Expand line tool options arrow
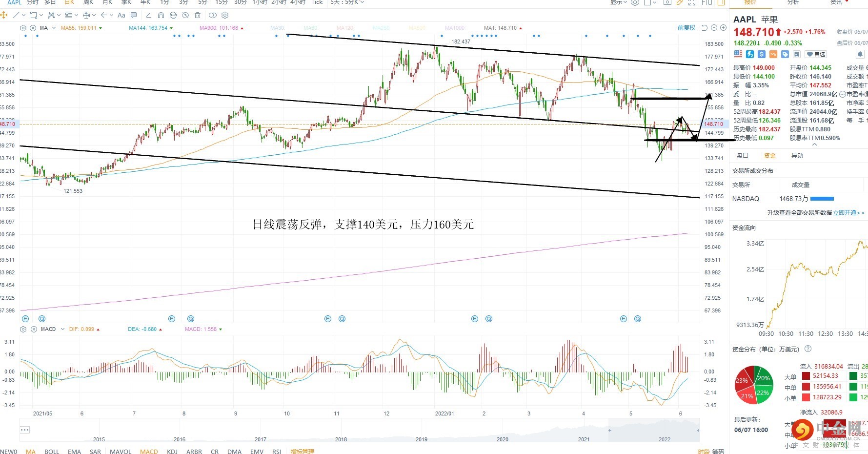 coord(23,15)
